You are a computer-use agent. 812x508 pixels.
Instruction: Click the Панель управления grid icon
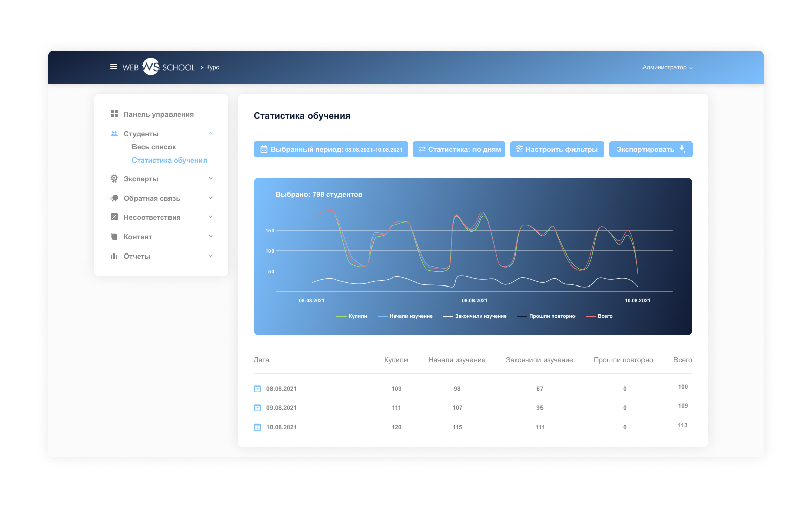(114, 114)
